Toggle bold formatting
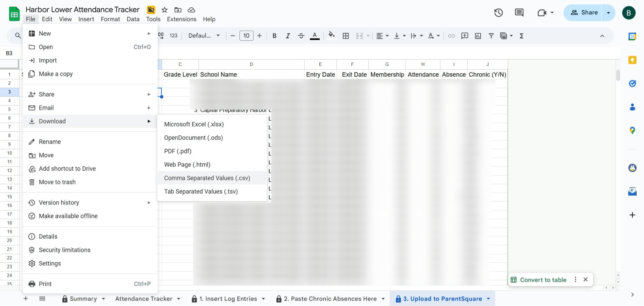 [274, 36]
